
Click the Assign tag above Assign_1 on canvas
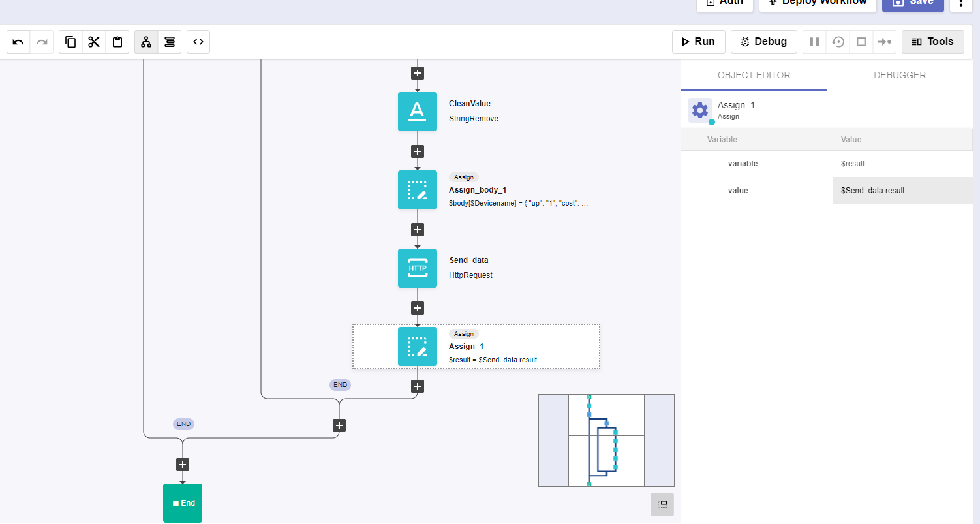pos(464,334)
